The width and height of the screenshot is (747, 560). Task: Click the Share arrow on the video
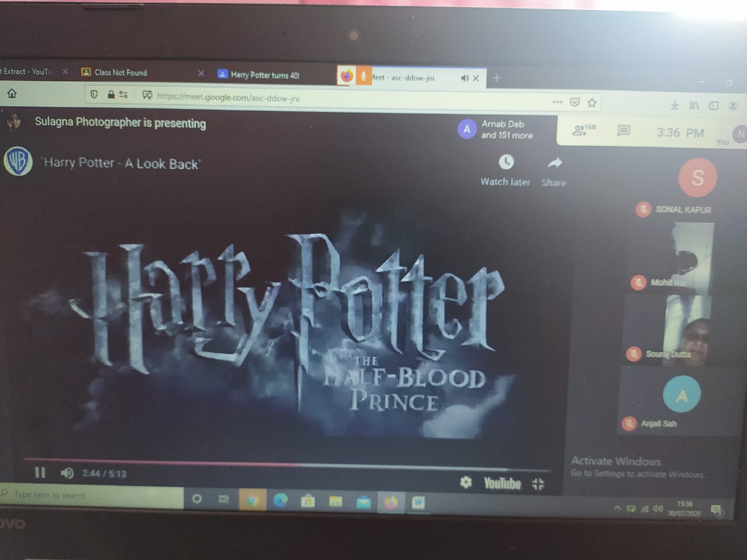pyautogui.click(x=554, y=163)
